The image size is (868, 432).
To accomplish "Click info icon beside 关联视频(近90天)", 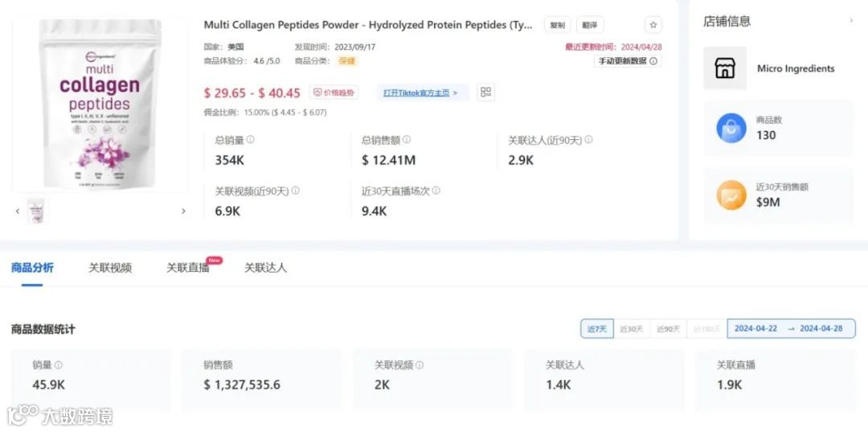I will pyautogui.click(x=296, y=191).
